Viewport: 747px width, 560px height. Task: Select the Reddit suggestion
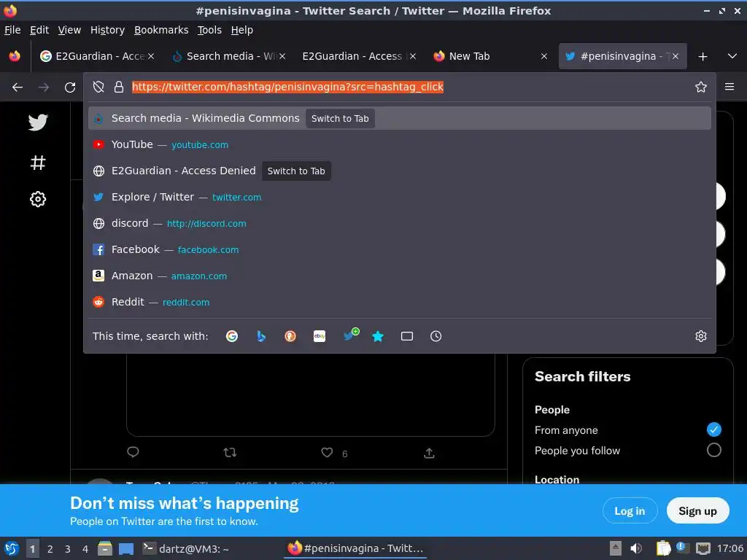tap(399, 302)
